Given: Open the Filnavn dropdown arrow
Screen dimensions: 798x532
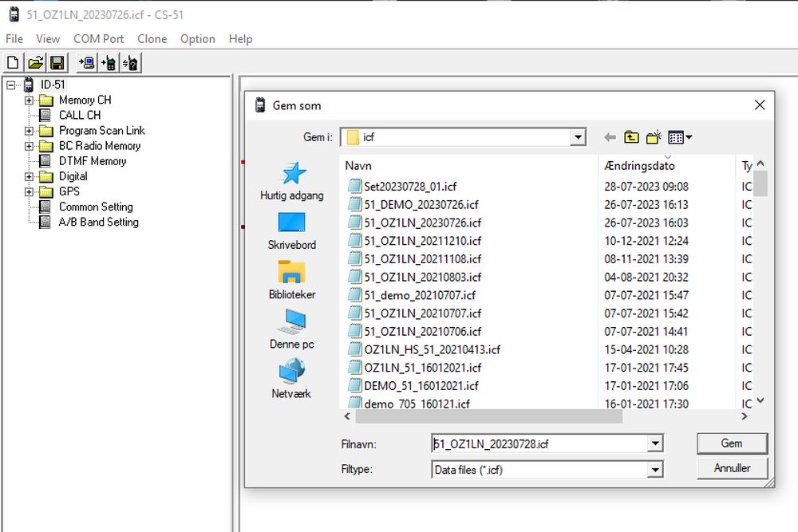Looking at the screenshot, I should click(x=655, y=444).
